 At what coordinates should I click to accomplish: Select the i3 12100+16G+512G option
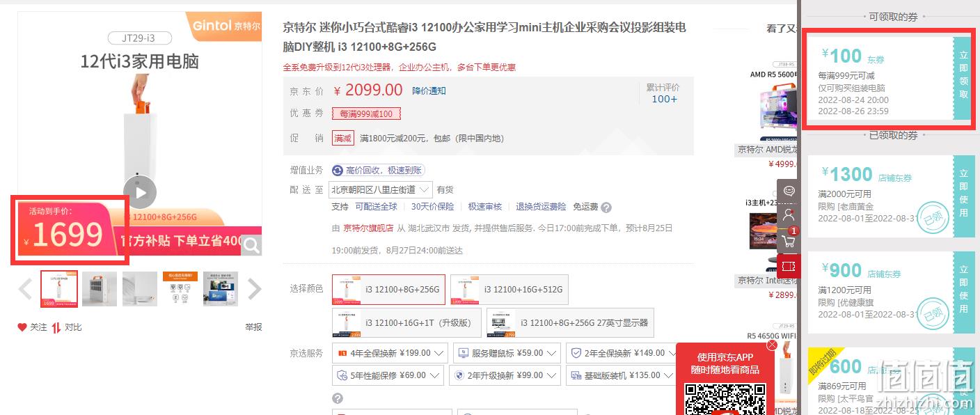(x=509, y=289)
